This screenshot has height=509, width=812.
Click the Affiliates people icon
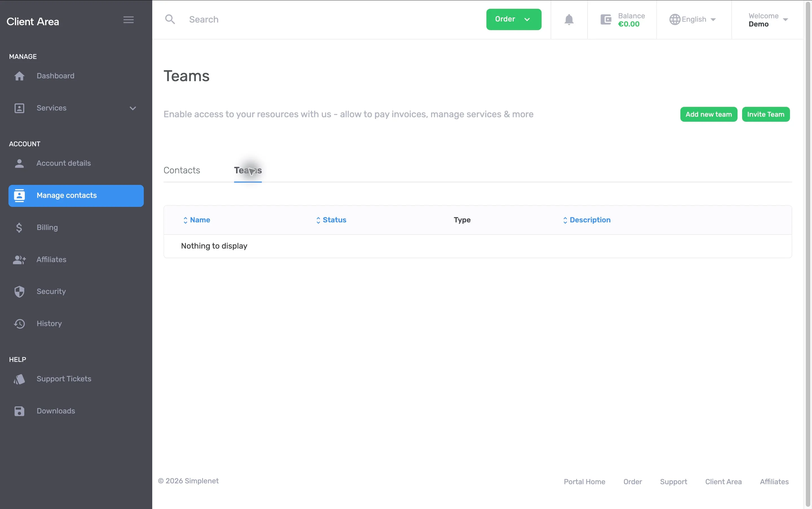(19, 260)
